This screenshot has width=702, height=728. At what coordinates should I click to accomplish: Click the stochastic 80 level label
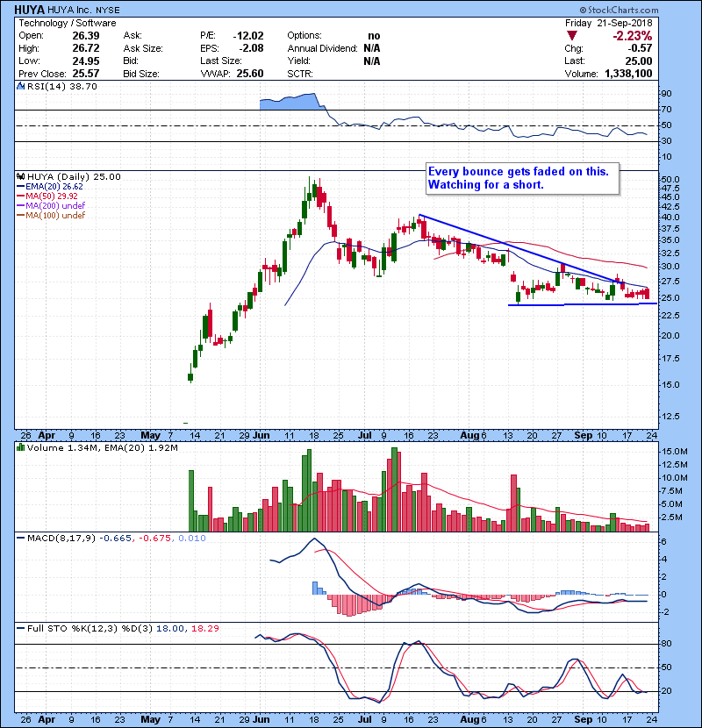point(666,644)
